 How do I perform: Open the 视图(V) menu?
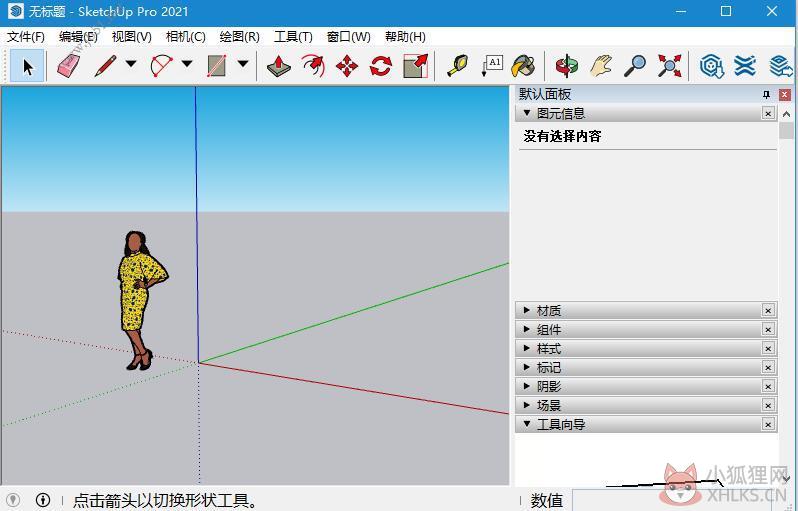(x=131, y=37)
